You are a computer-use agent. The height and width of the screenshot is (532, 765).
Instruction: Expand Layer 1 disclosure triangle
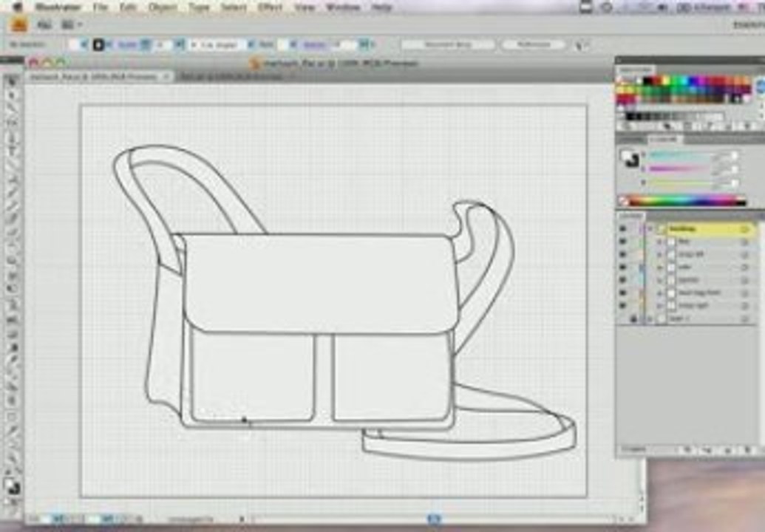(x=650, y=318)
